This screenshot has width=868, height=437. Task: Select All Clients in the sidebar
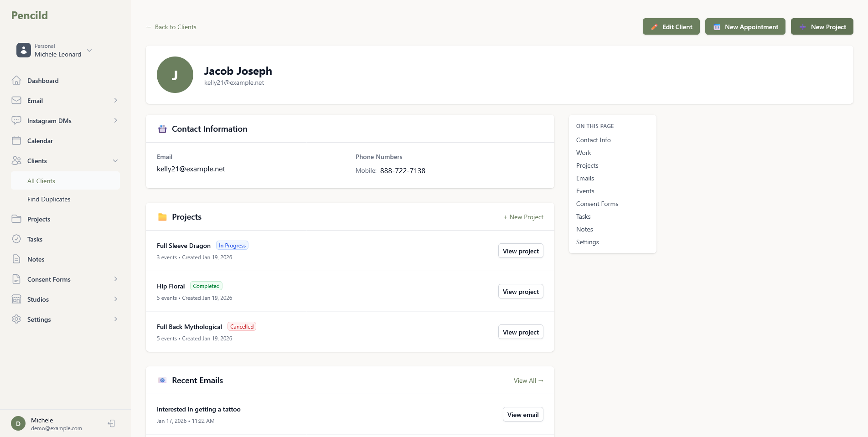pyautogui.click(x=41, y=180)
